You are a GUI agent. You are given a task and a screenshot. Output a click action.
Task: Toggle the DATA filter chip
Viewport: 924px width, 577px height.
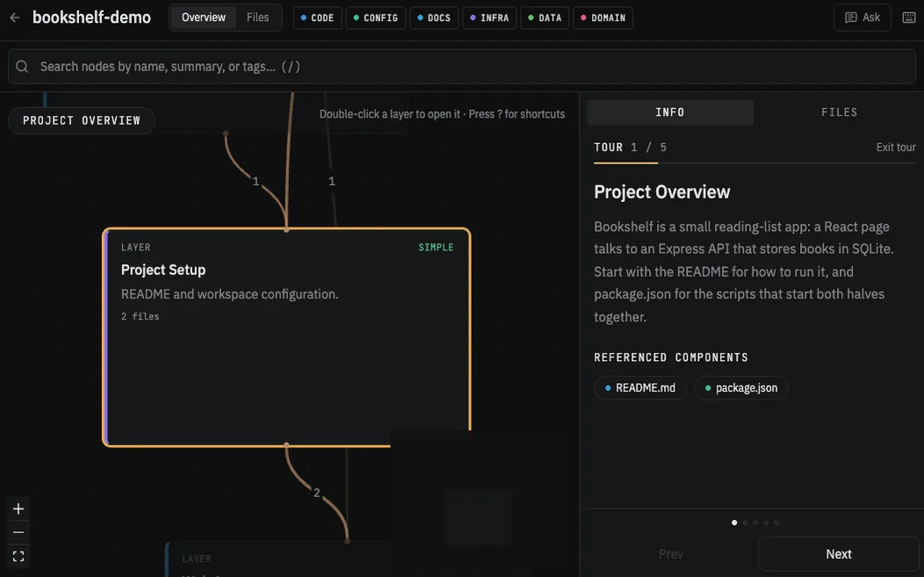[545, 18]
